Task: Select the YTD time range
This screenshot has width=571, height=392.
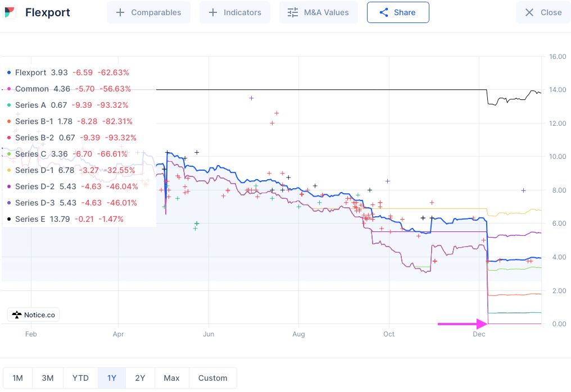Action: (x=80, y=378)
